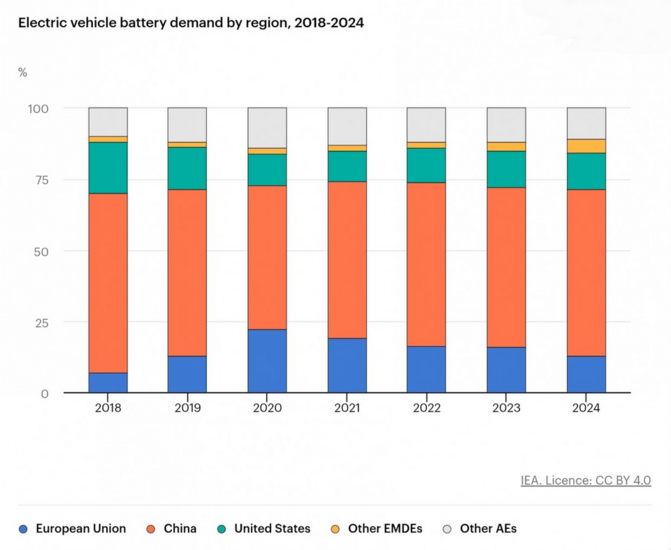Viewport: 671px width, 550px height.
Task: Toggle the China series legend label
Action: tap(180, 528)
